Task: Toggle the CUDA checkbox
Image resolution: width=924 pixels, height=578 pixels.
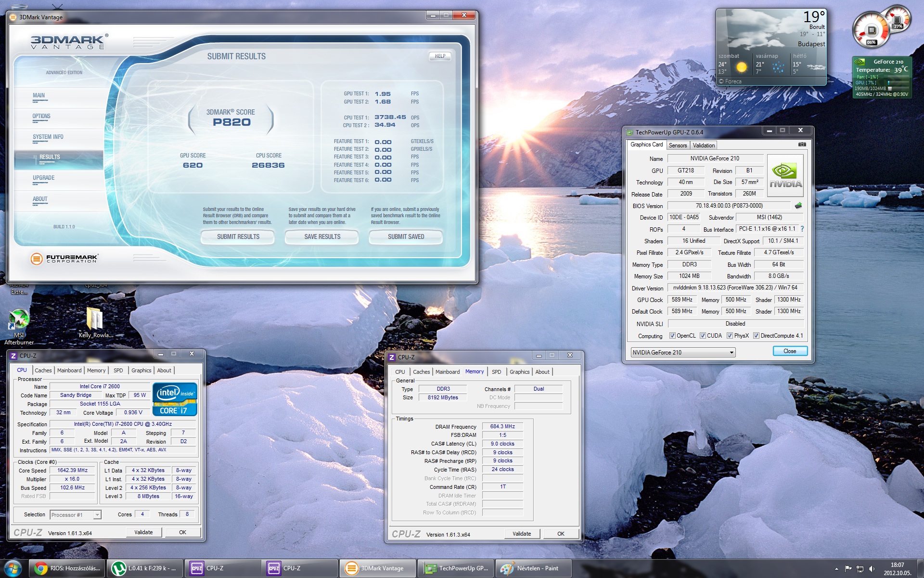Action: pyautogui.click(x=703, y=336)
